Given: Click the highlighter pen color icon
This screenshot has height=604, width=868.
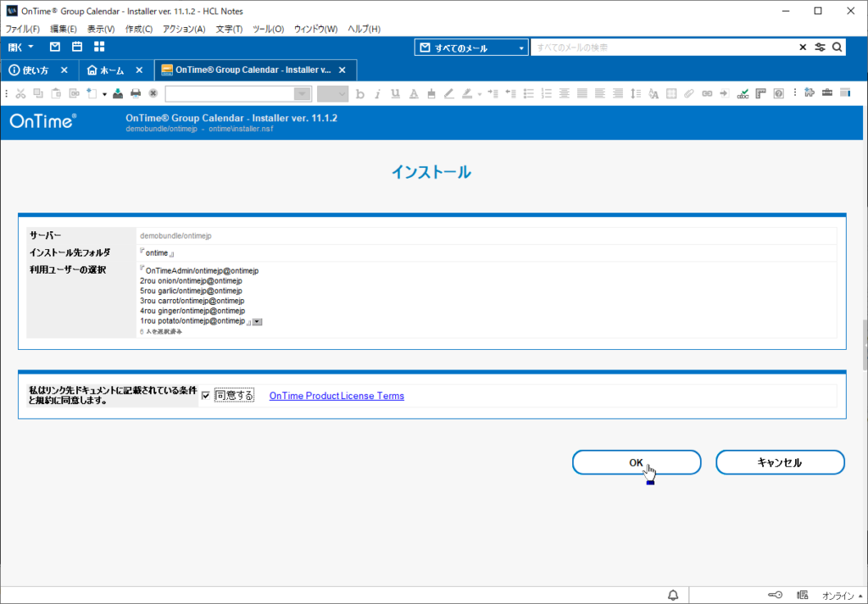Looking at the screenshot, I should click(x=467, y=94).
